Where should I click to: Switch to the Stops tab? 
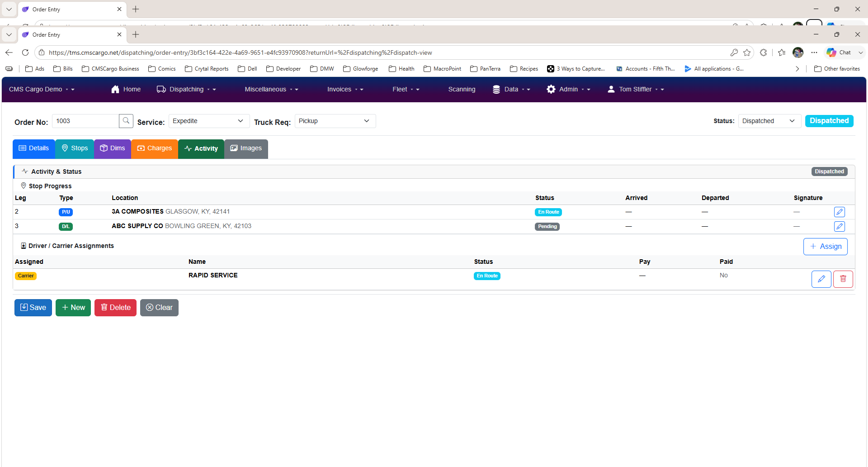point(75,148)
